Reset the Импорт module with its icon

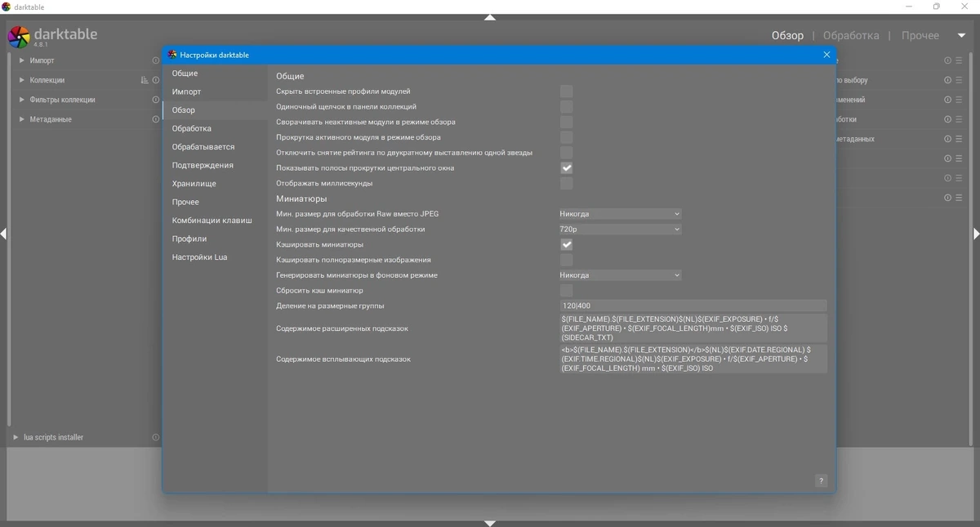156,60
